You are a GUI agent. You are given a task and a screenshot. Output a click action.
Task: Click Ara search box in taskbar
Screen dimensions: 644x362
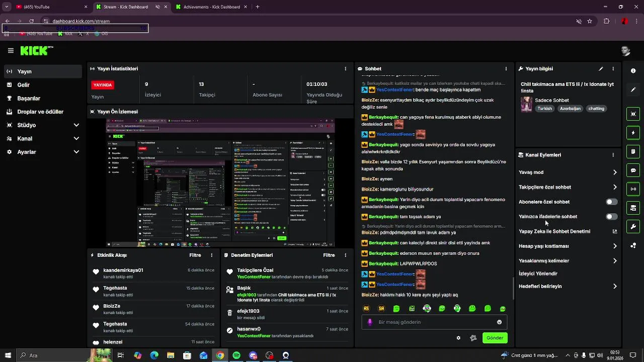pos(64,355)
